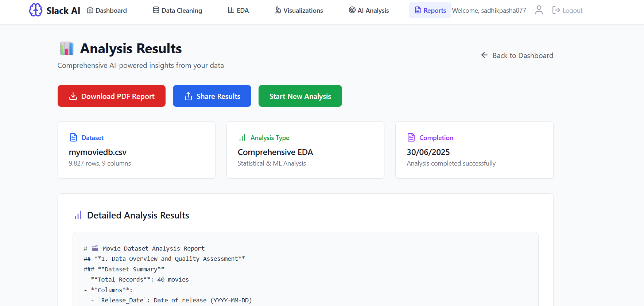Screen dimensions: 644x306
Task: Click the '9,827 rows, 9 columns' text
Action: pyautogui.click(x=100, y=163)
